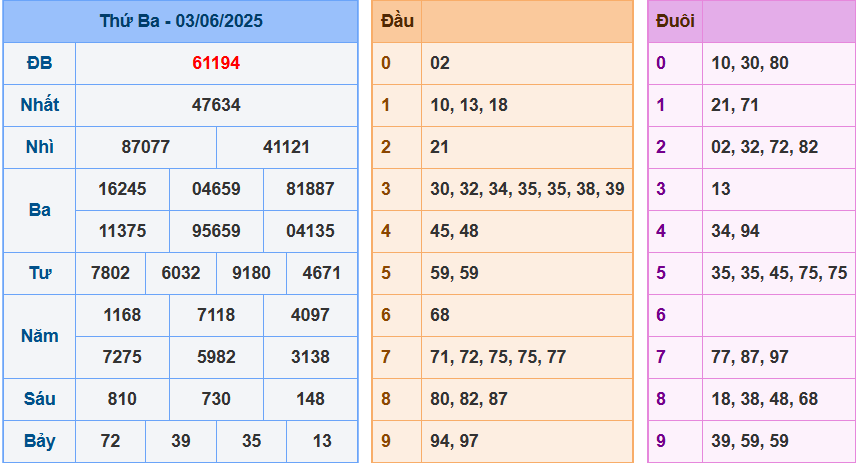Viewport: 856px width, 463px height.
Task: Click the Tư result 9180
Action: 251,273
